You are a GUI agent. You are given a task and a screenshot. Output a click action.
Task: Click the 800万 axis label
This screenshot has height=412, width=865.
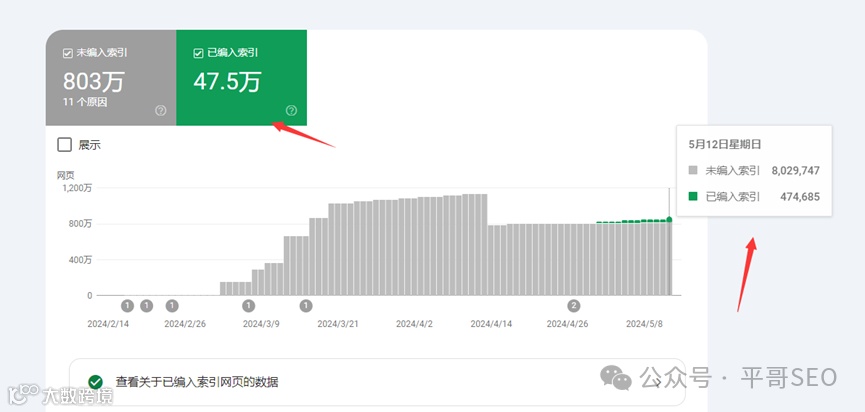[x=80, y=224]
